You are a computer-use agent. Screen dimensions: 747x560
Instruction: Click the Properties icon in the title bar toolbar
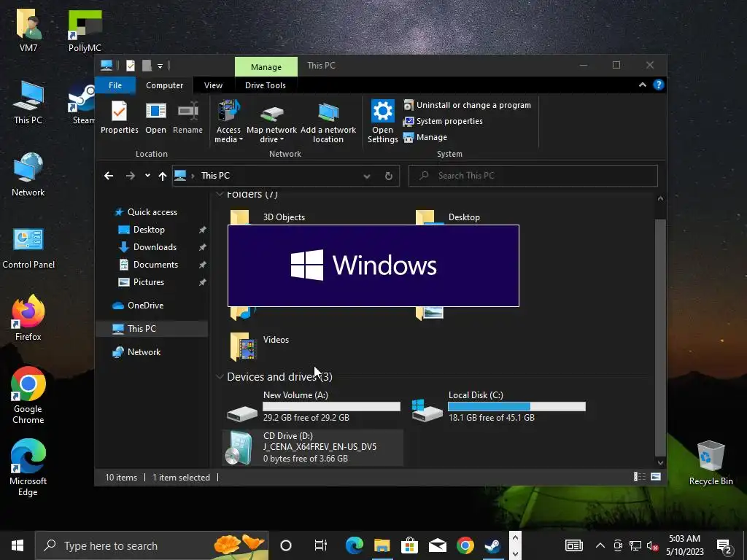point(130,65)
